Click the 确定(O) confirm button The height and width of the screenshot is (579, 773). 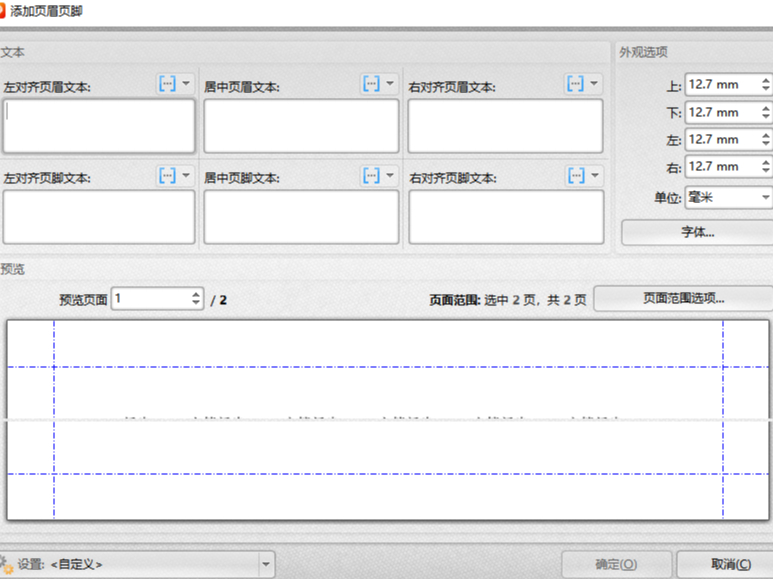click(x=616, y=564)
